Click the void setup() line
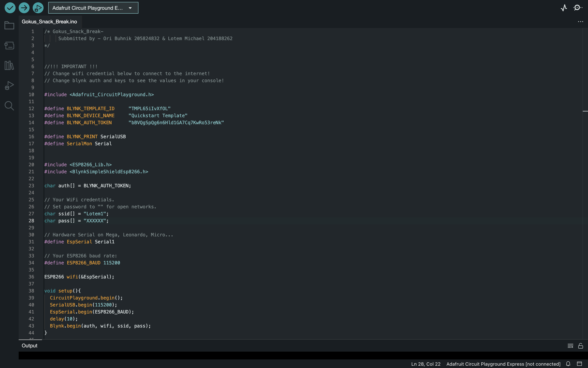Viewport: 588px width, 368px height. (x=62, y=291)
